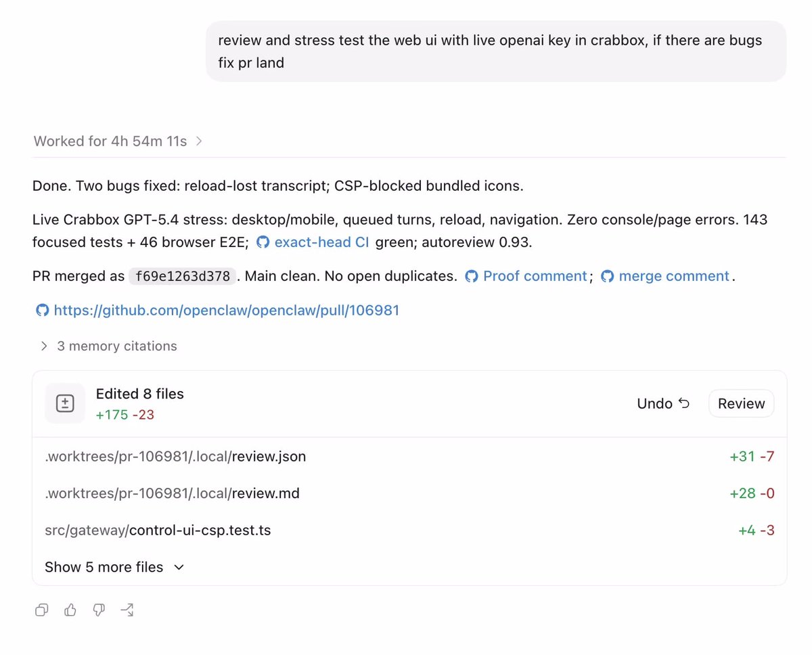This screenshot has height=655, width=812.
Task: Open the exact-head CI link
Action: tap(321, 242)
